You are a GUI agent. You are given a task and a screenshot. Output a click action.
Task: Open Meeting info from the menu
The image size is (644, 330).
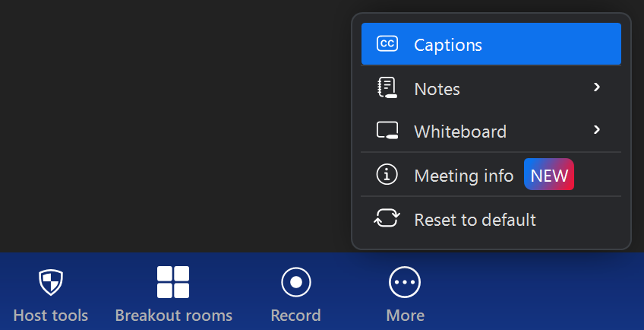[463, 176]
